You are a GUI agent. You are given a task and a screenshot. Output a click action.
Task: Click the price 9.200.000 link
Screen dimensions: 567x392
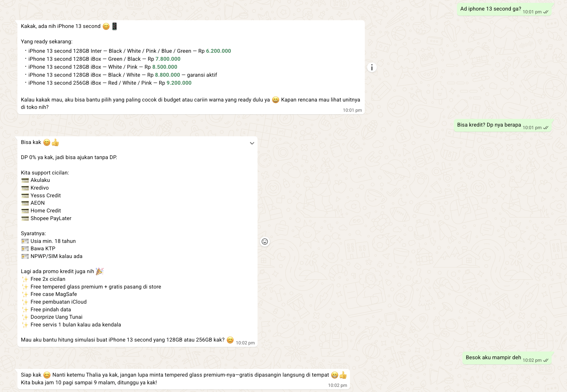179,83
